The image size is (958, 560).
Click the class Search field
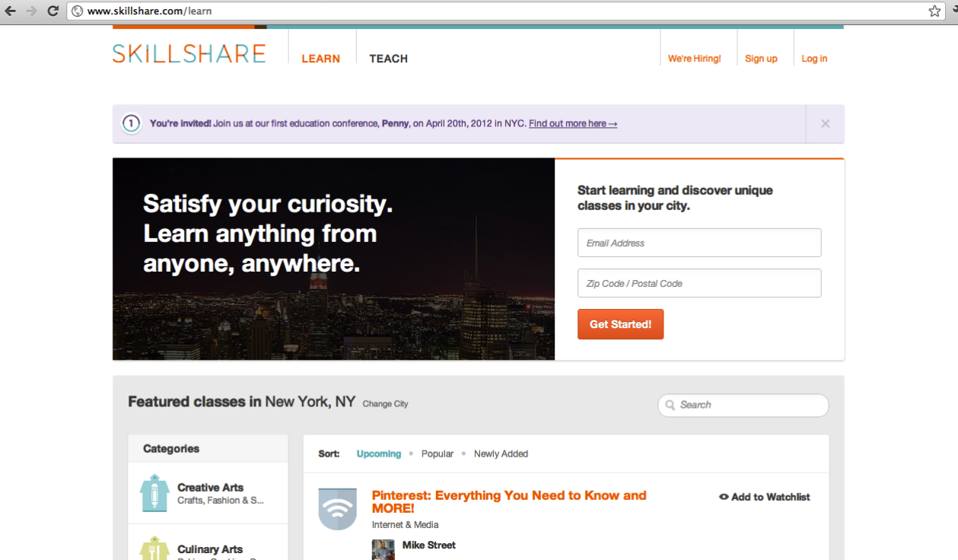743,405
